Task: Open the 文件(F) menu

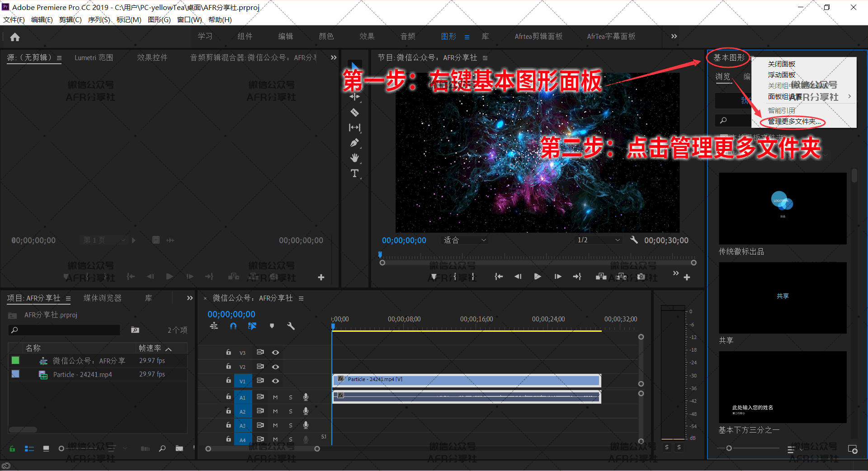Action: (14, 20)
